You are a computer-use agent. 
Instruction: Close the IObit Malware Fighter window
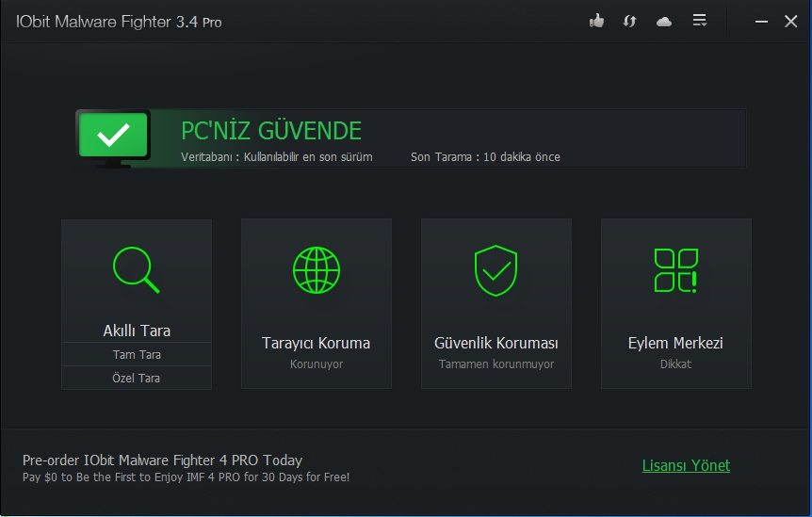pyautogui.click(x=790, y=22)
